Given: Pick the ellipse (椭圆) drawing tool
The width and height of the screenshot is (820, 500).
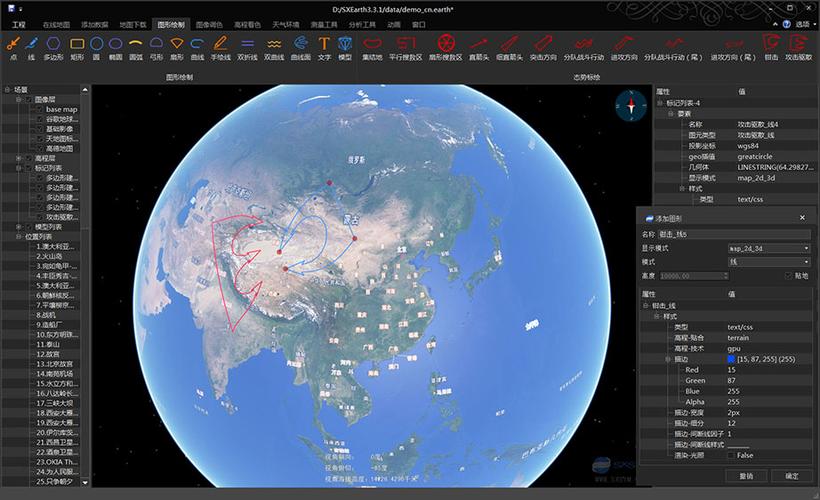Looking at the screenshot, I should tap(116, 48).
